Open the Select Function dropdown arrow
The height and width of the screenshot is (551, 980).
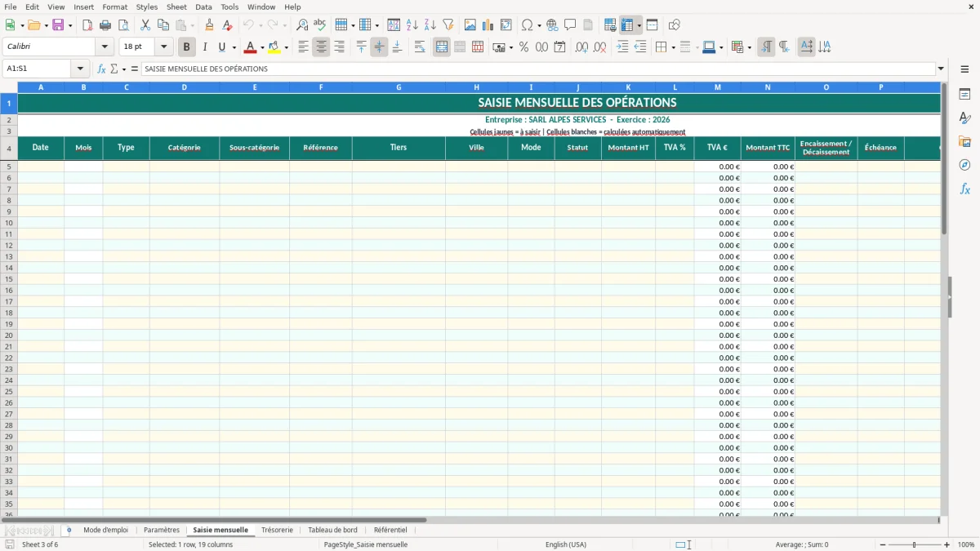click(x=124, y=69)
